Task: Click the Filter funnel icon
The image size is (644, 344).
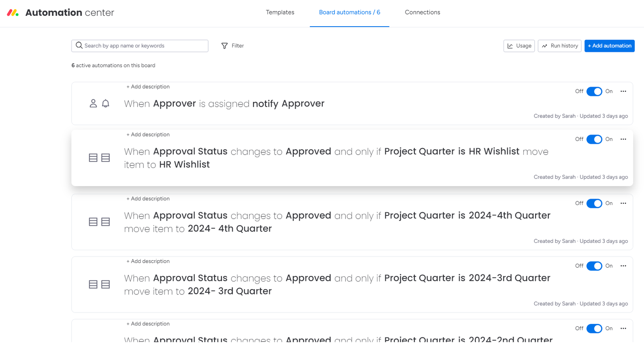Action: point(225,46)
